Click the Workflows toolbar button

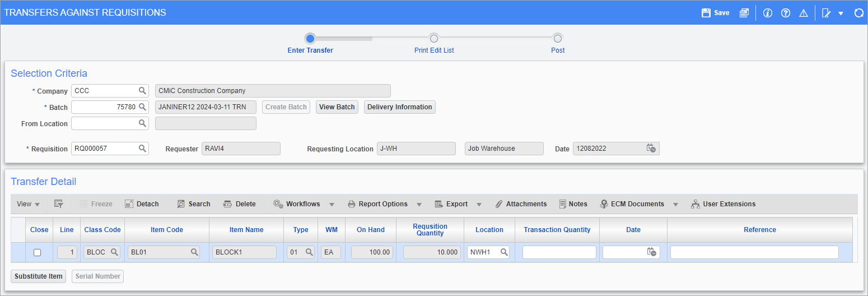pos(297,204)
